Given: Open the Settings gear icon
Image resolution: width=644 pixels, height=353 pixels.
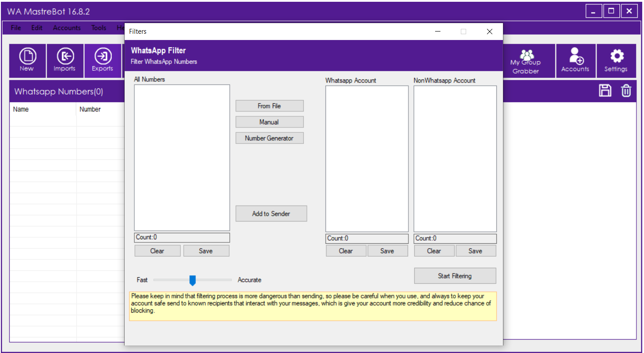Looking at the screenshot, I should tap(616, 61).
